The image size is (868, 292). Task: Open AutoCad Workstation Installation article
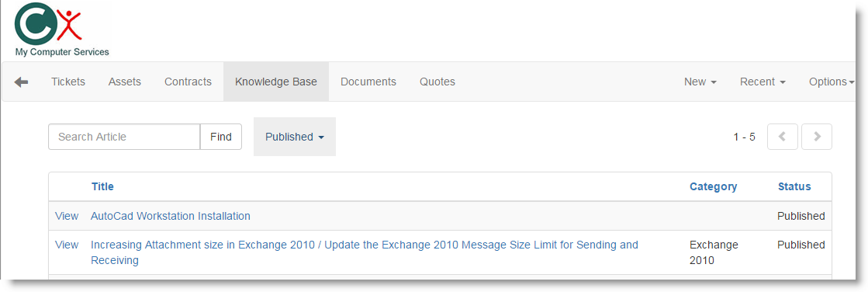point(171,216)
